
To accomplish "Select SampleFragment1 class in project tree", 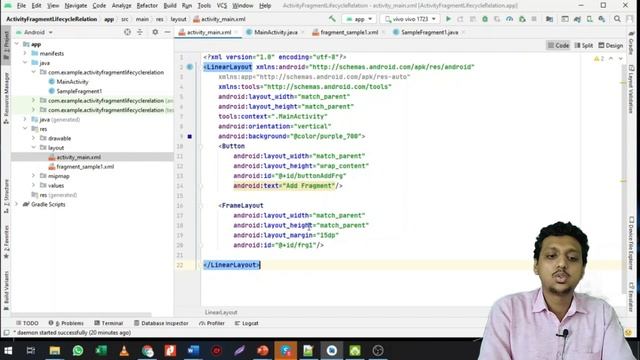I will tap(79, 91).
